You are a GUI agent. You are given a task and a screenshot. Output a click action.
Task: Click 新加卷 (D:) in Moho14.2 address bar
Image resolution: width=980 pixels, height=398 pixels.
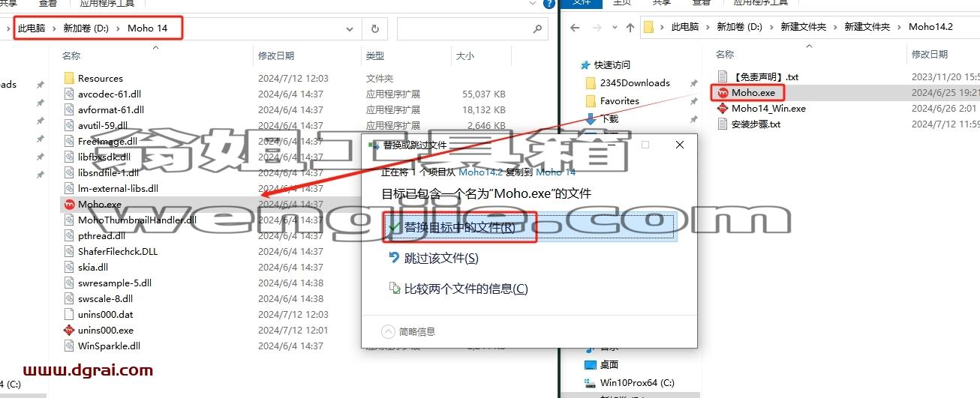(x=739, y=27)
